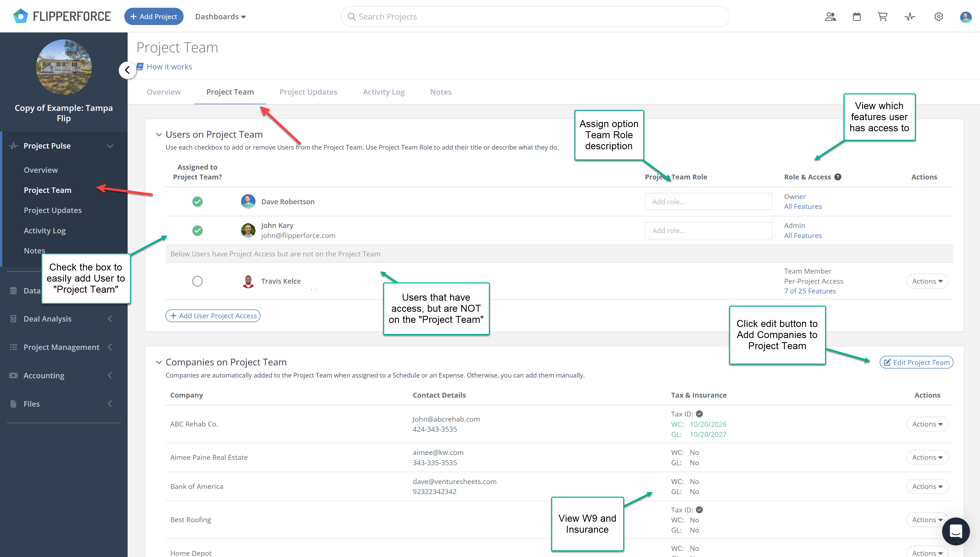This screenshot has height=557, width=980.
Task: Switch to the Overview tab
Action: click(164, 92)
